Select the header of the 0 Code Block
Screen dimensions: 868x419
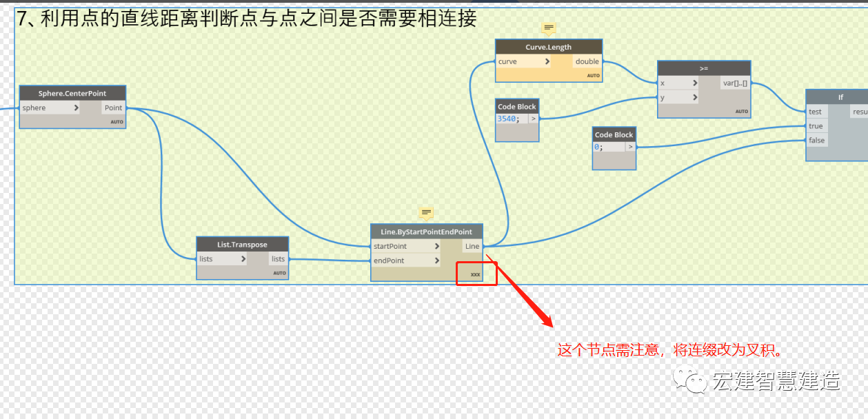614,135
